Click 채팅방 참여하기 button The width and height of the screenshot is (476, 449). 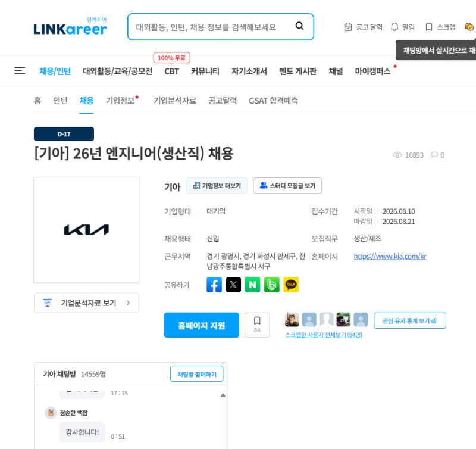(x=197, y=374)
